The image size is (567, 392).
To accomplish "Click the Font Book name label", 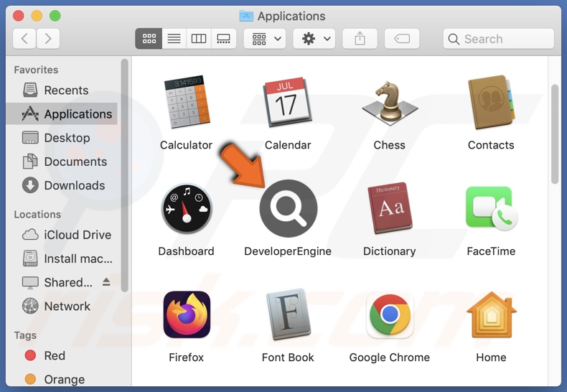I will (288, 358).
